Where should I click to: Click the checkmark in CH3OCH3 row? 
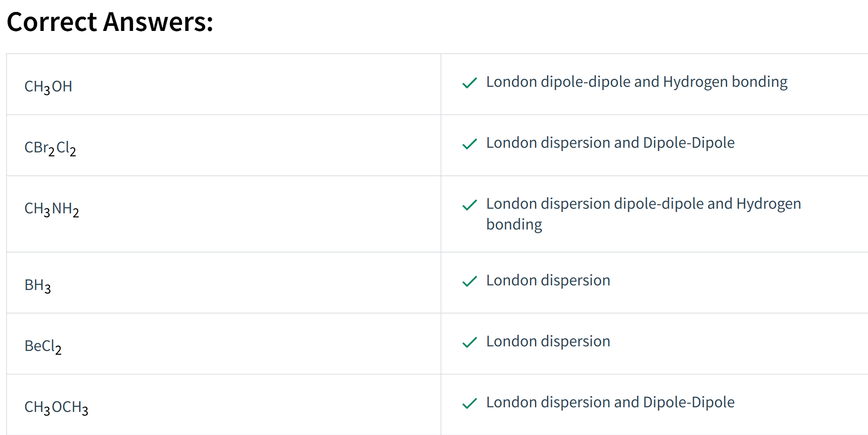coord(469,403)
